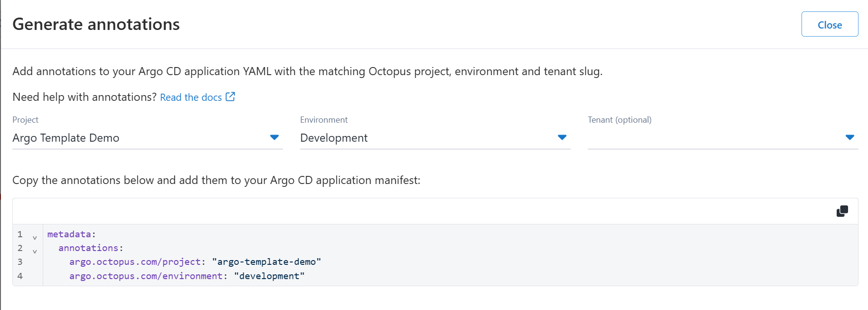The height and width of the screenshot is (310, 868).
Task: Click the "argo-template-demo" string value
Action: pos(266,262)
